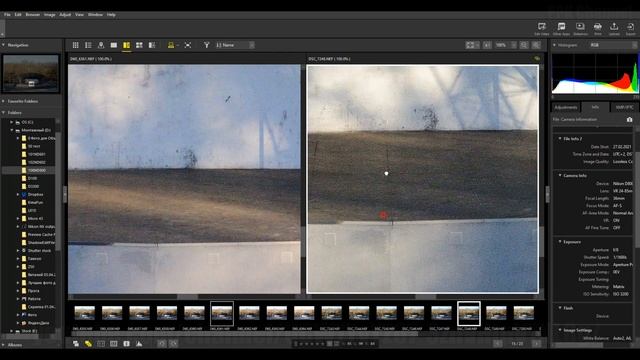Image resolution: width=640 pixels, height=360 pixels.
Task: Click the rightmost viewer toolbar zoom icon
Action: click(536, 45)
